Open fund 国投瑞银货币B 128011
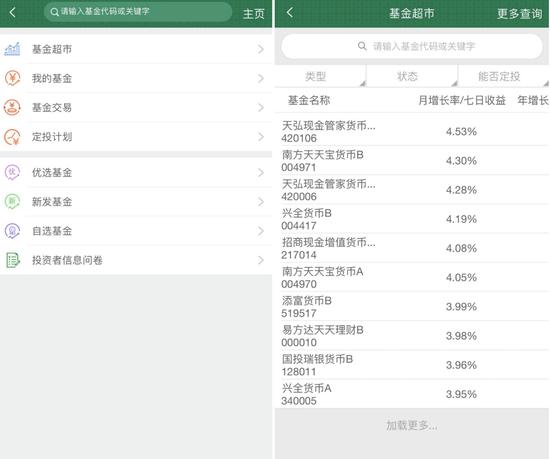The image size is (550, 459). pyautogui.click(x=412, y=365)
